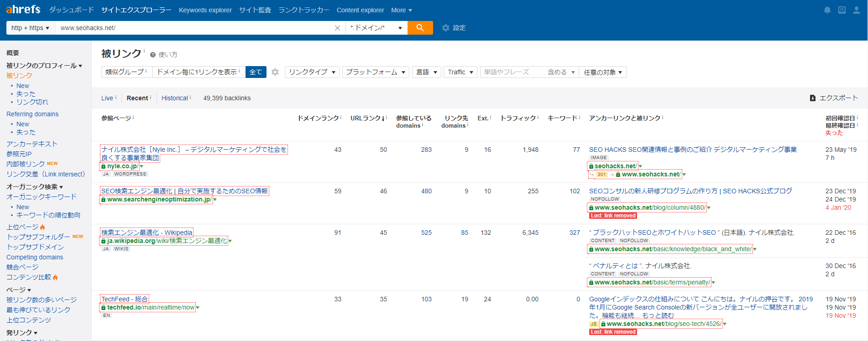Open settings via the 設定 gear icon
The image size is (868, 341).
[x=446, y=28]
